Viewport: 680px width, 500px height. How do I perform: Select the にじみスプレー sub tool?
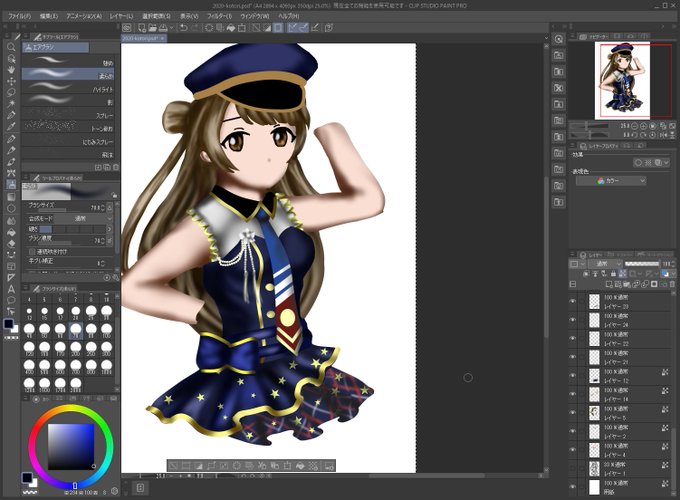click(68, 141)
